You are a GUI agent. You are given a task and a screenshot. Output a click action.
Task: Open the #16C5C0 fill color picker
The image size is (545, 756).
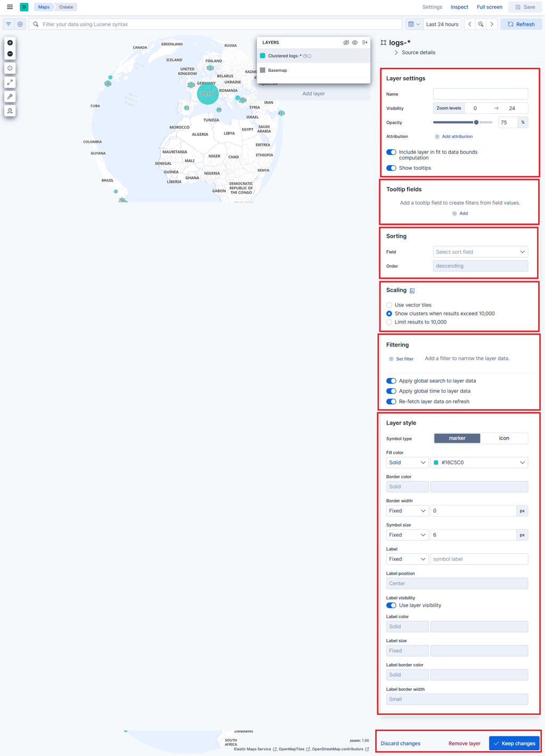click(x=479, y=463)
